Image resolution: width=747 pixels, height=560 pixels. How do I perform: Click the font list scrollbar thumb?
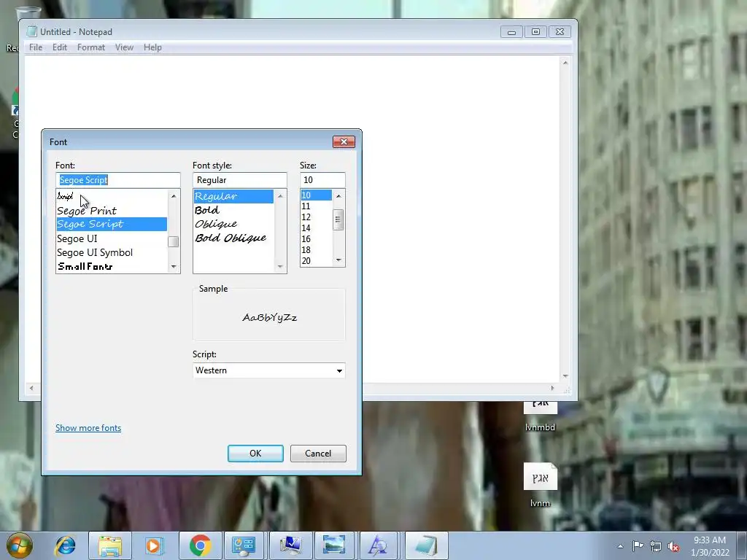pos(174,241)
